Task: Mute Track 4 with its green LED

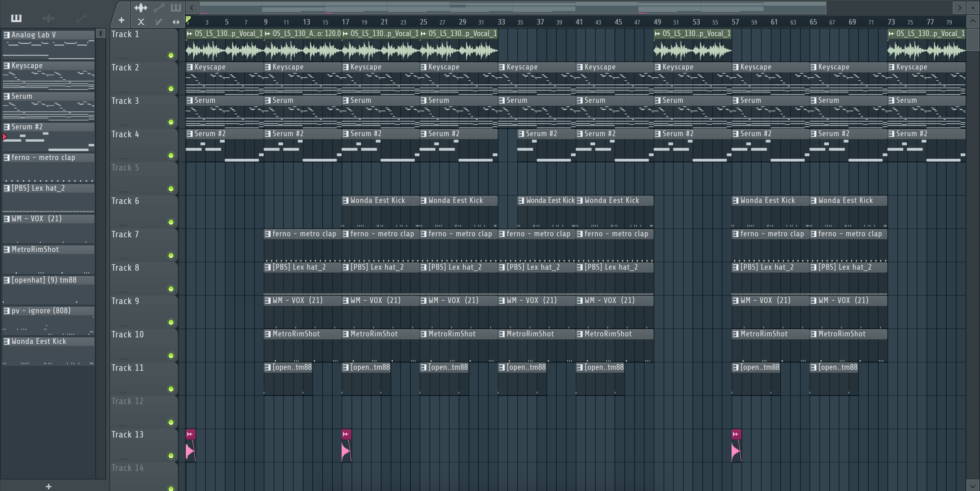Action: tap(171, 156)
